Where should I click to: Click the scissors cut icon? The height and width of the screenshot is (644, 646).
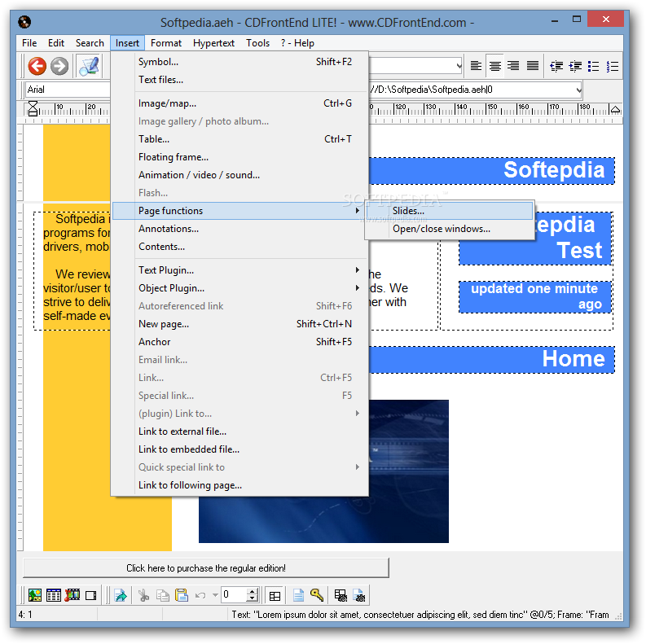click(144, 595)
